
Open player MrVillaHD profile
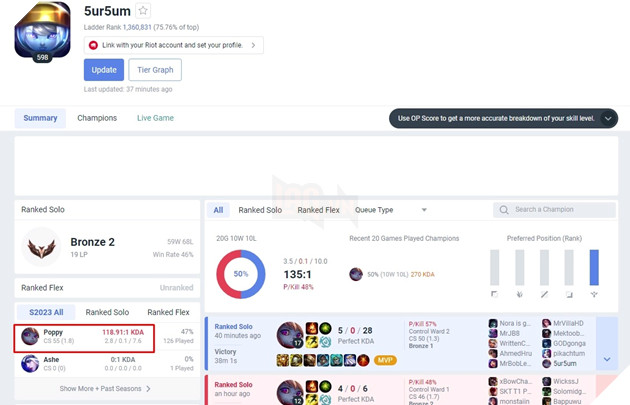click(x=568, y=323)
